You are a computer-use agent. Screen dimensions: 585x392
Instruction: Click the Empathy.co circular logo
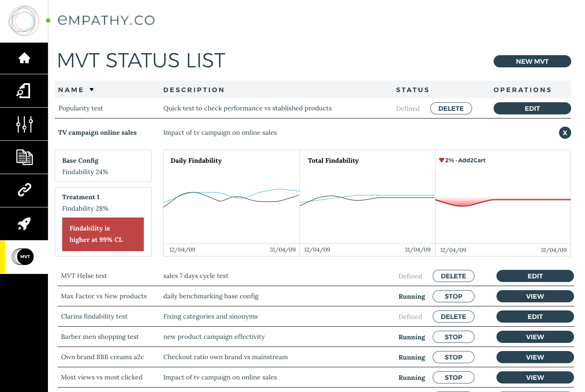[x=24, y=21]
